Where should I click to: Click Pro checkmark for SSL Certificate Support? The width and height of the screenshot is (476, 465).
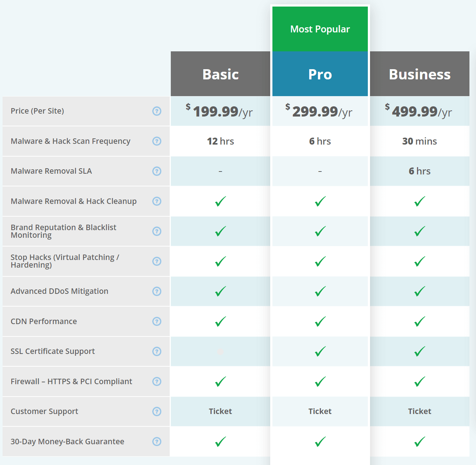[320, 351]
